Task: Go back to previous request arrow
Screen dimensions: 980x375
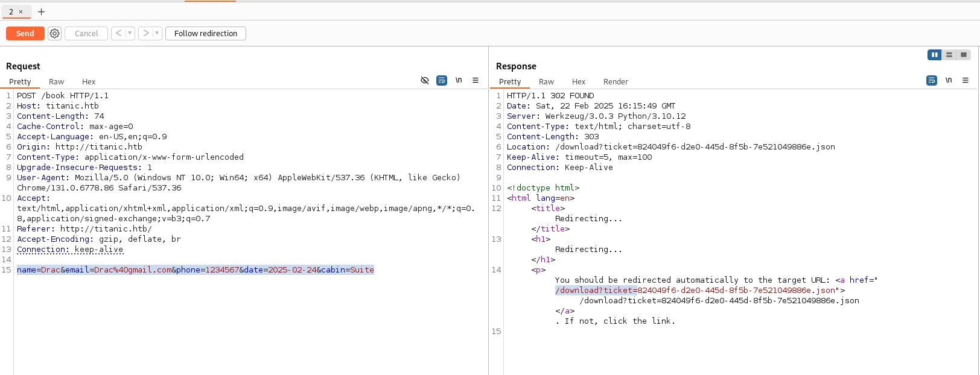Action: point(118,33)
